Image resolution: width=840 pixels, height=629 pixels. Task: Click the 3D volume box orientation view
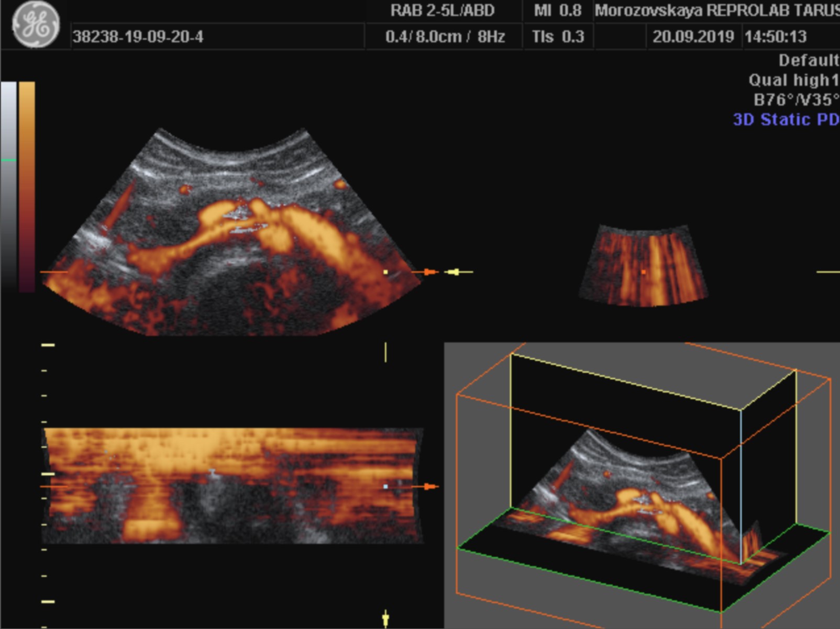[642, 486]
